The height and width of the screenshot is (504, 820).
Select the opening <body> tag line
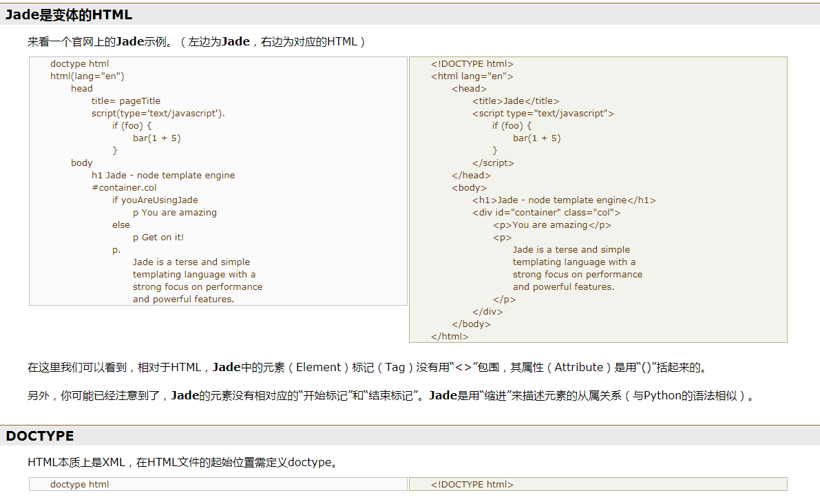(x=469, y=188)
